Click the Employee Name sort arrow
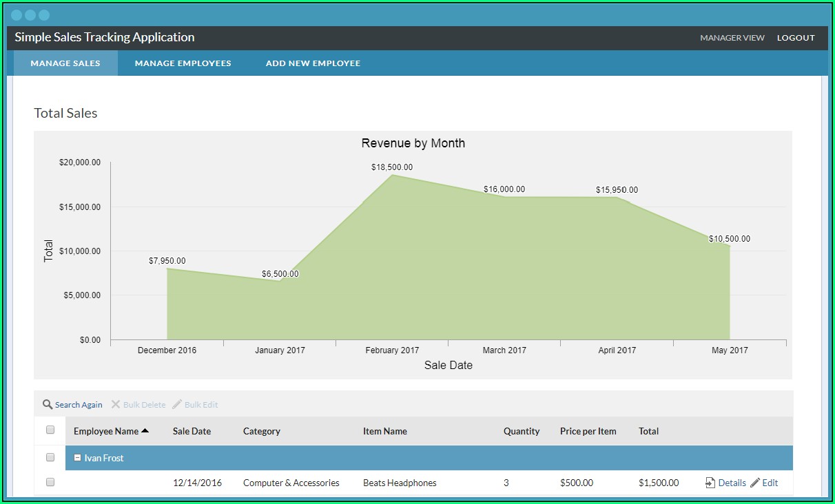The height and width of the screenshot is (504, 835). (145, 431)
